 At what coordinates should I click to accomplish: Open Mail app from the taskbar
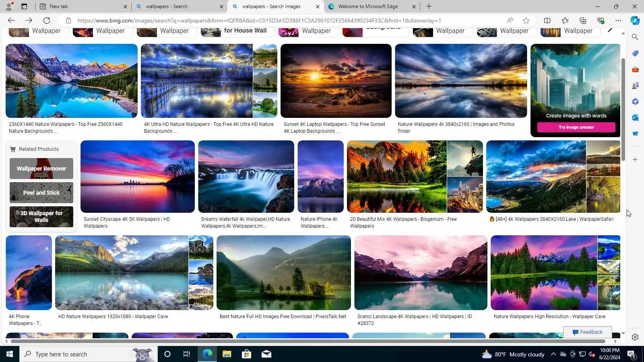(266, 354)
